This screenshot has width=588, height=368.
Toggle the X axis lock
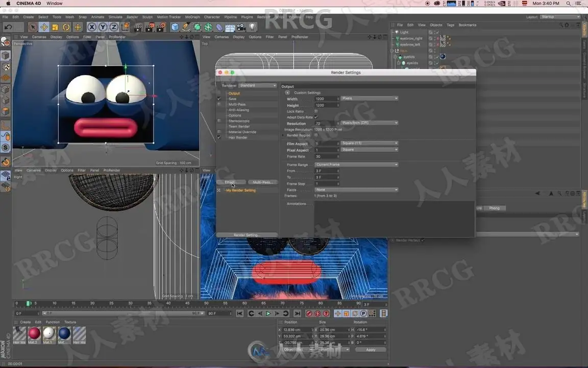[x=91, y=27]
